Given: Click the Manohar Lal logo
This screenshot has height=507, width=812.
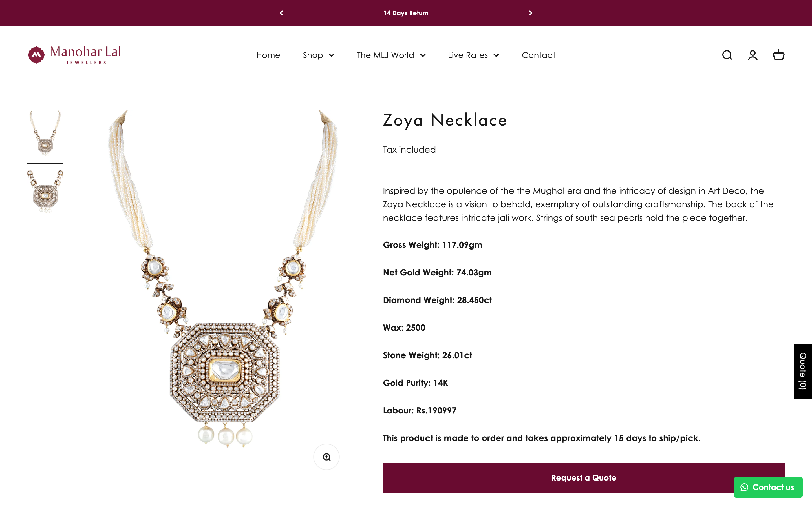Looking at the screenshot, I should [x=74, y=55].
